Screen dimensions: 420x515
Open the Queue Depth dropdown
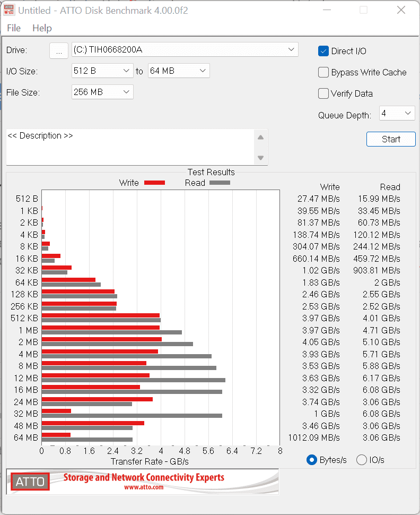click(397, 113)
